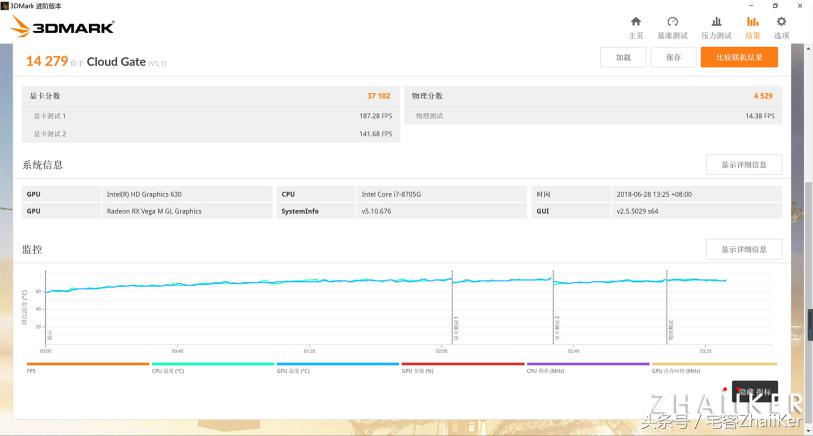813x436 pixels.
Task: Open the Options (选项) gear icon
Action: (x=781, y=26)
